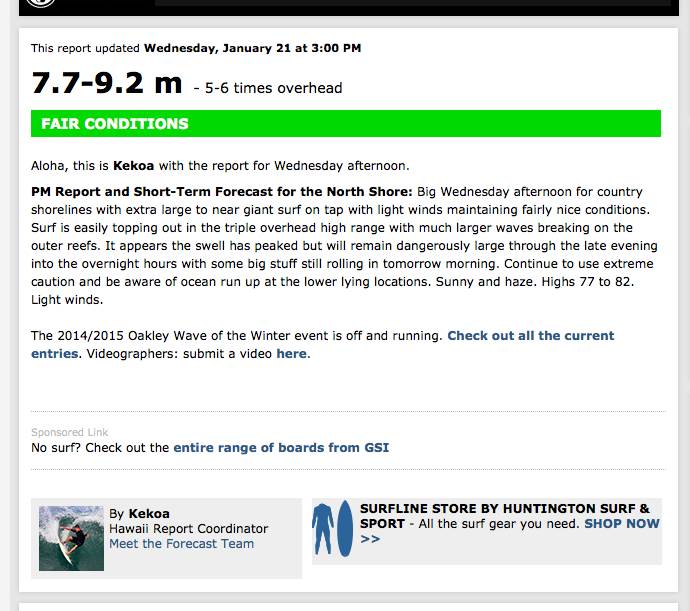Screen dimensions: 690x611
Task: Click the '5-6 times overhead' text
Action: 273,88
